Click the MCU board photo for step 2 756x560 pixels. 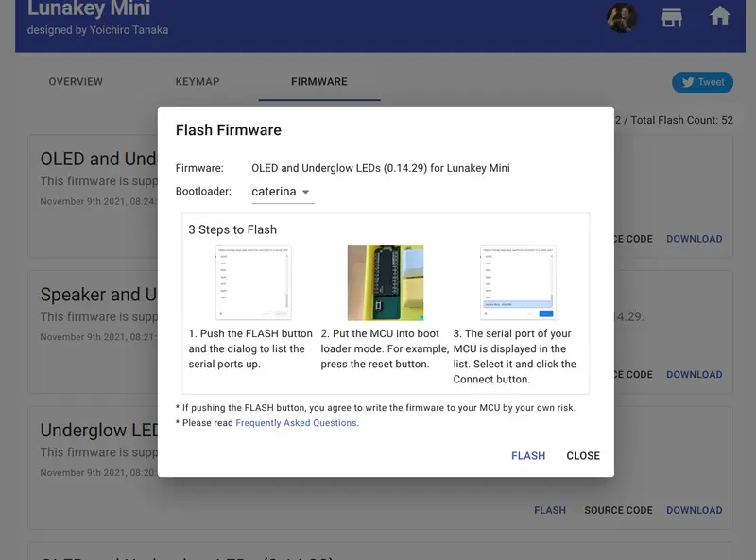[x=386, y=282]
